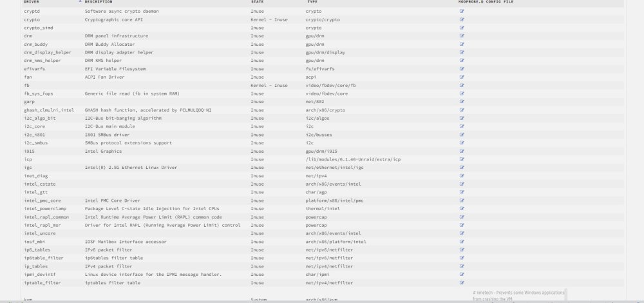Image resolution: width=644 pixels, height=303 pixels.
Task: Edit modprobe config for crypto_simd driver
Action: pyautogui.click(x=462, y=28)
